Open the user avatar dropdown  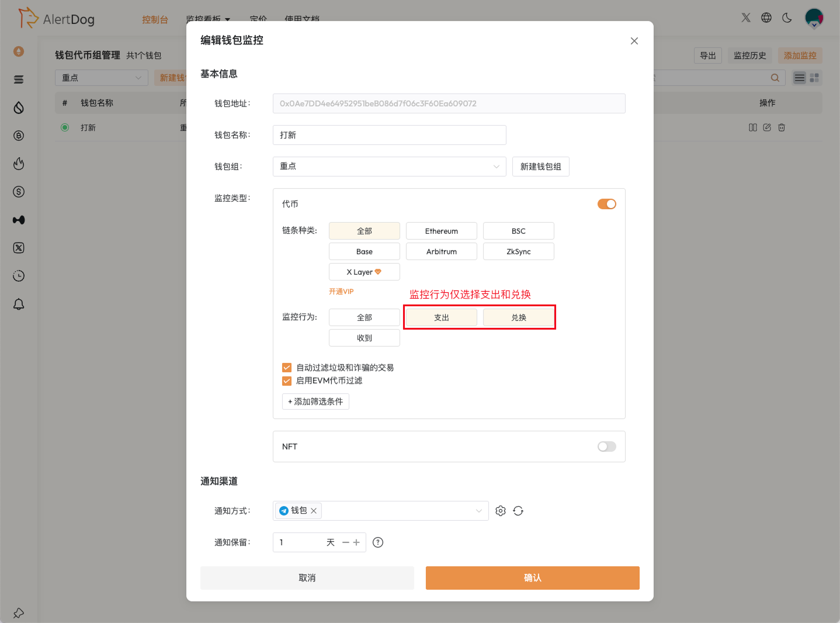click(x=814, y=18)
